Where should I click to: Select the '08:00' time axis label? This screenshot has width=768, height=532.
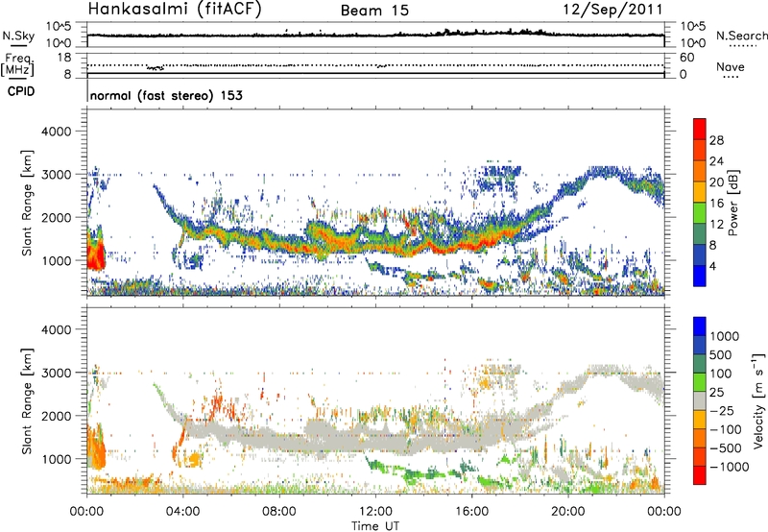(x=279, y=512)
